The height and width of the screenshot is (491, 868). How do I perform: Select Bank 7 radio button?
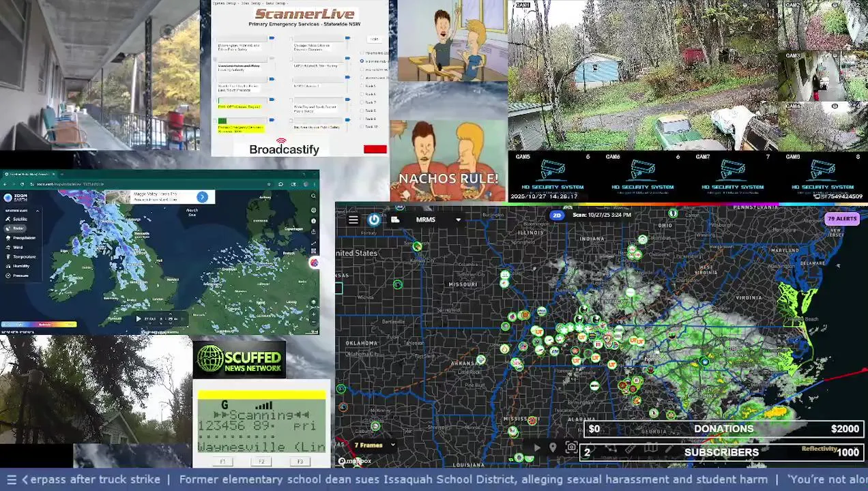pyautogui.click(x=362, y=102)
